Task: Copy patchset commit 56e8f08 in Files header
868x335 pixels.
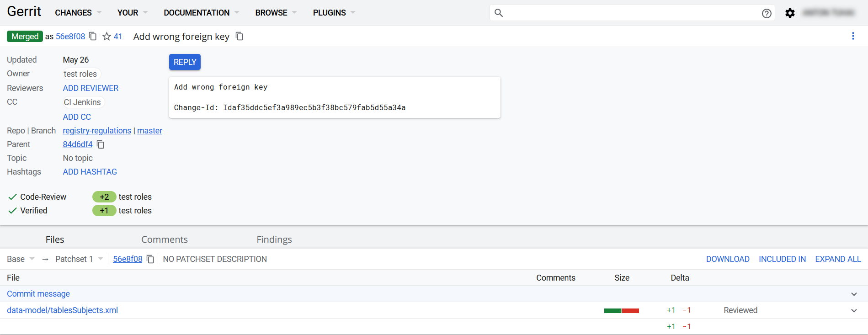Action: [150, 259]
